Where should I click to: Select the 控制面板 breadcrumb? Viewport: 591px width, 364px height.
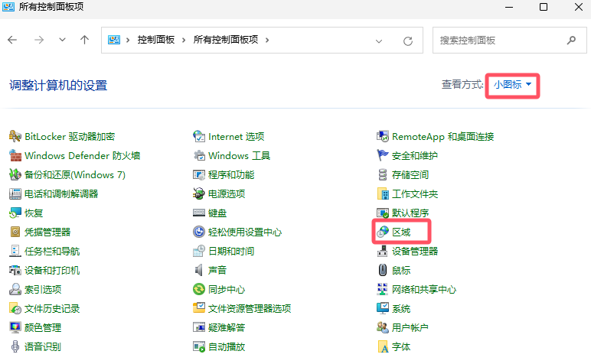tap(155, 40)
